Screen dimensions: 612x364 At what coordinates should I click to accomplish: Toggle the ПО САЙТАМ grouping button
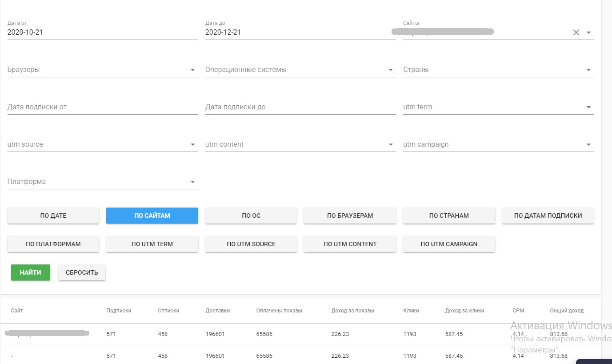(152, 216)
